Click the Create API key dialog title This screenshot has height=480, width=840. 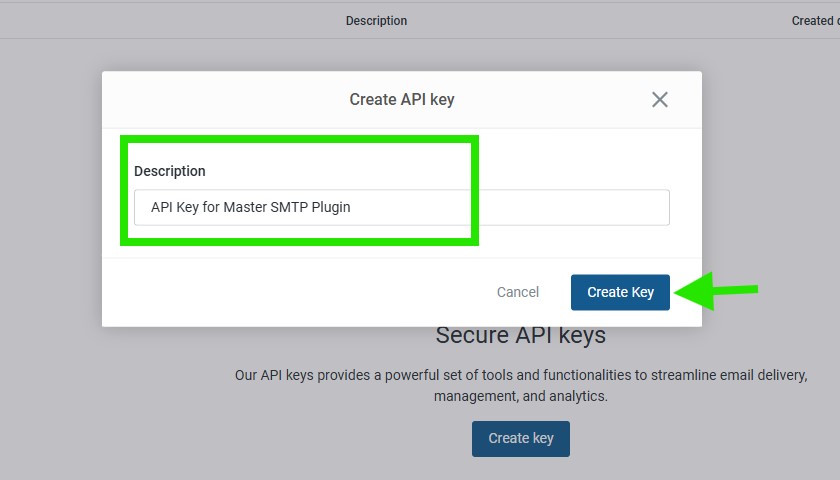401,99
